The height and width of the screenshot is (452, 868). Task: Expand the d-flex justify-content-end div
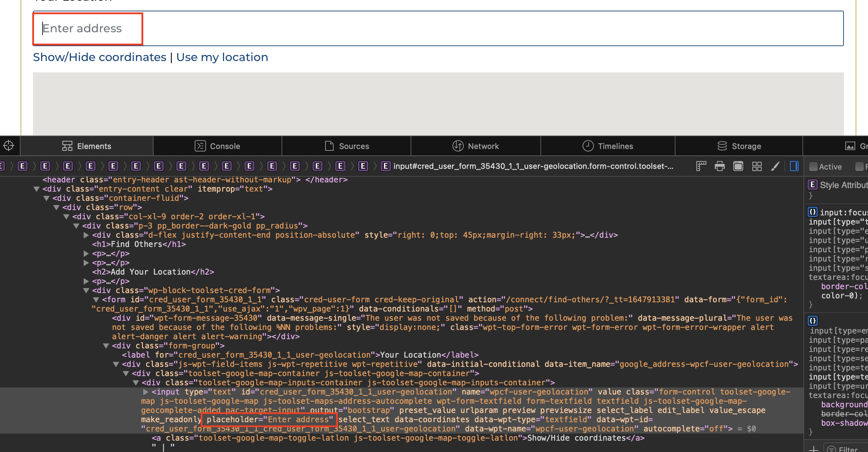(86, 235)
